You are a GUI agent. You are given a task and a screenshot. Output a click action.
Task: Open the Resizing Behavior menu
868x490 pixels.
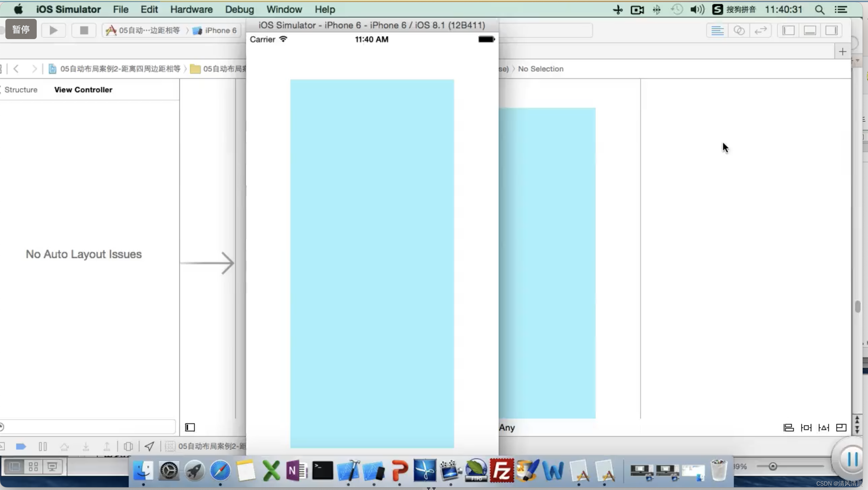(x=841, y=428)
